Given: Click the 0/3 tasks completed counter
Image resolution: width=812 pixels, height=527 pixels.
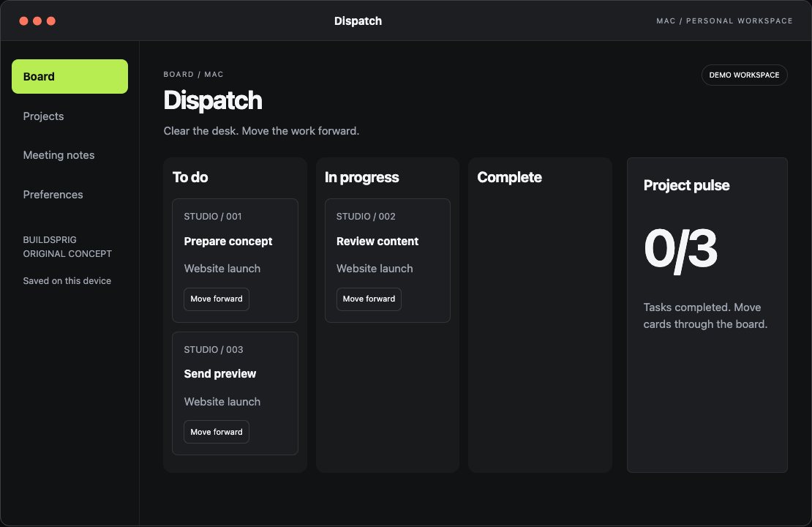Looking at the screenshot, I should pos(680,250).
